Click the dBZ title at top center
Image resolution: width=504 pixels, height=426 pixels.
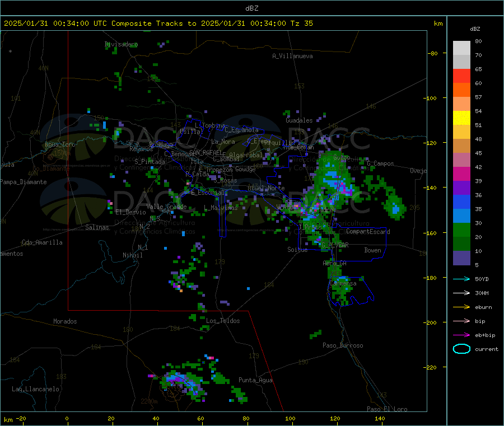click(x=251, y=8)
